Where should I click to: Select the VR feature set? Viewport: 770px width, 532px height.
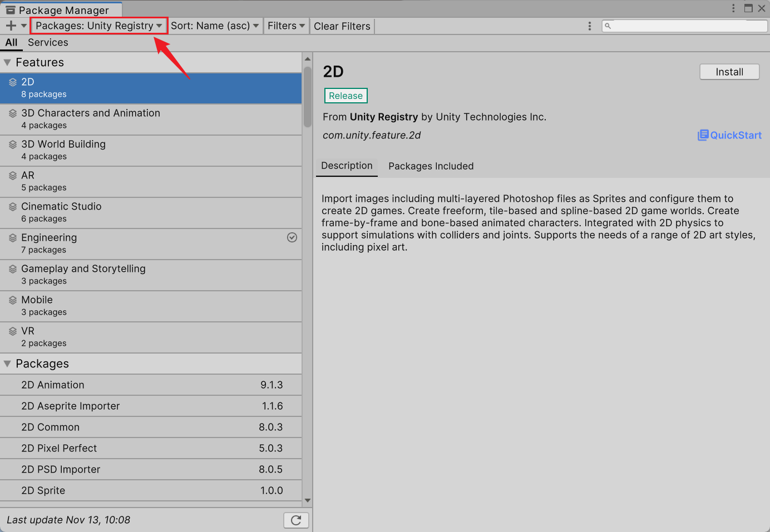coord(151,337)
